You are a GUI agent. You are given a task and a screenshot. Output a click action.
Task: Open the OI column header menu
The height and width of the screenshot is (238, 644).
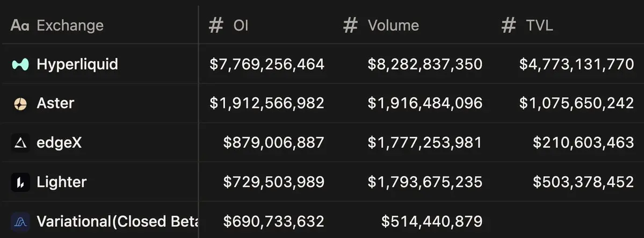coord(241,25)
